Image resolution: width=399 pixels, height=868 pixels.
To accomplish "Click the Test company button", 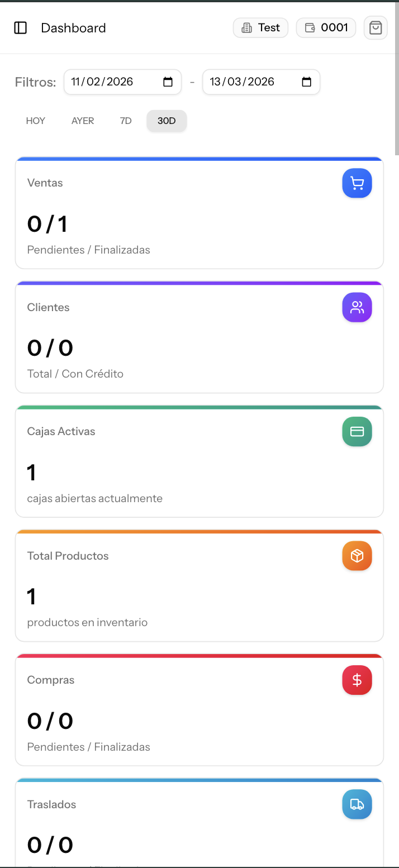I will point(260,28).
